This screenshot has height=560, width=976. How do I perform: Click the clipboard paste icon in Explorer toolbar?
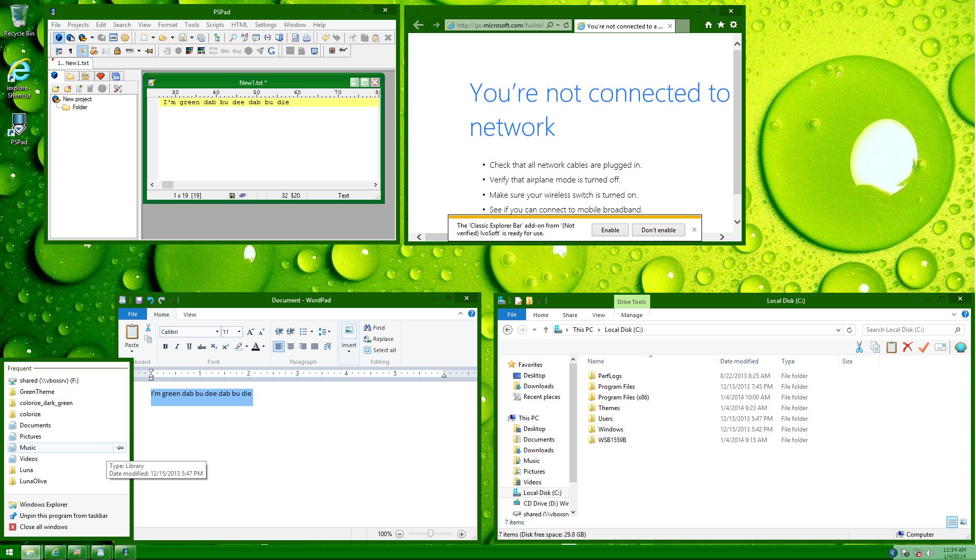coord(891,347)
